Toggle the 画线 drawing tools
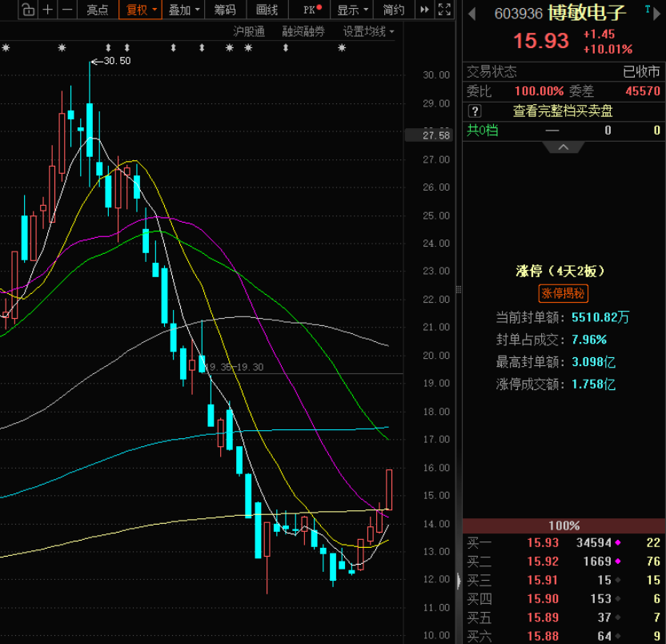666x644 pixels. coord(267,10)
